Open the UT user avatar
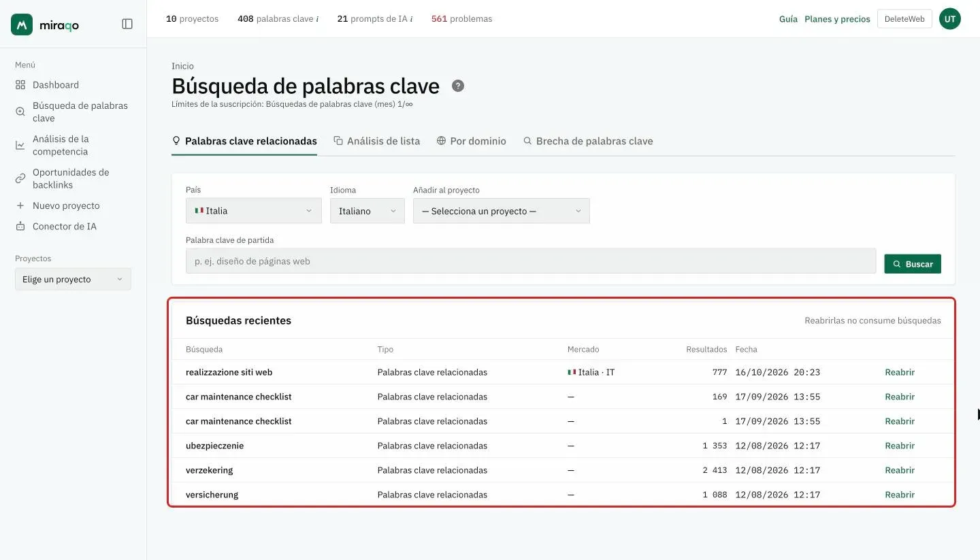980x560 pixels. (950, 19)
